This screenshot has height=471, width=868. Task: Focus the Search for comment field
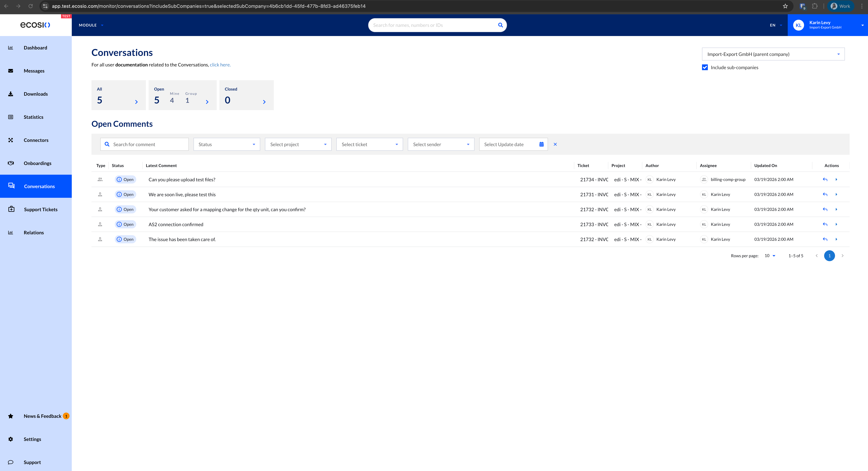tap(144, 144)
